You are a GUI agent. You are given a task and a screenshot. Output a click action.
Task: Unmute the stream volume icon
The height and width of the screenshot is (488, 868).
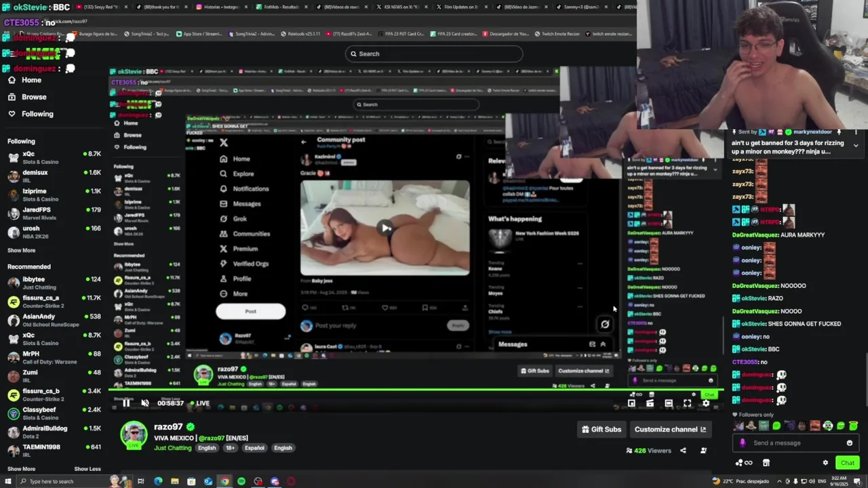[144, 403]
